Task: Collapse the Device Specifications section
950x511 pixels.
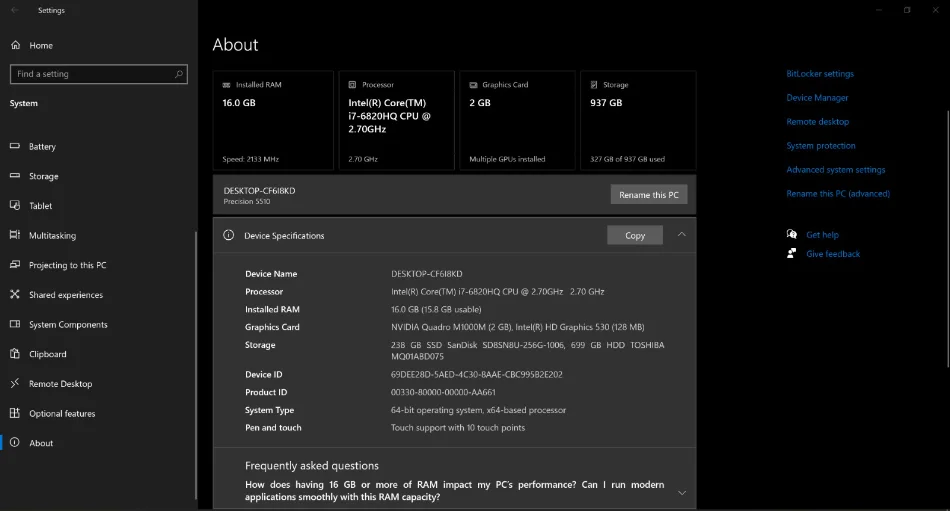Action: coord(681,235)
